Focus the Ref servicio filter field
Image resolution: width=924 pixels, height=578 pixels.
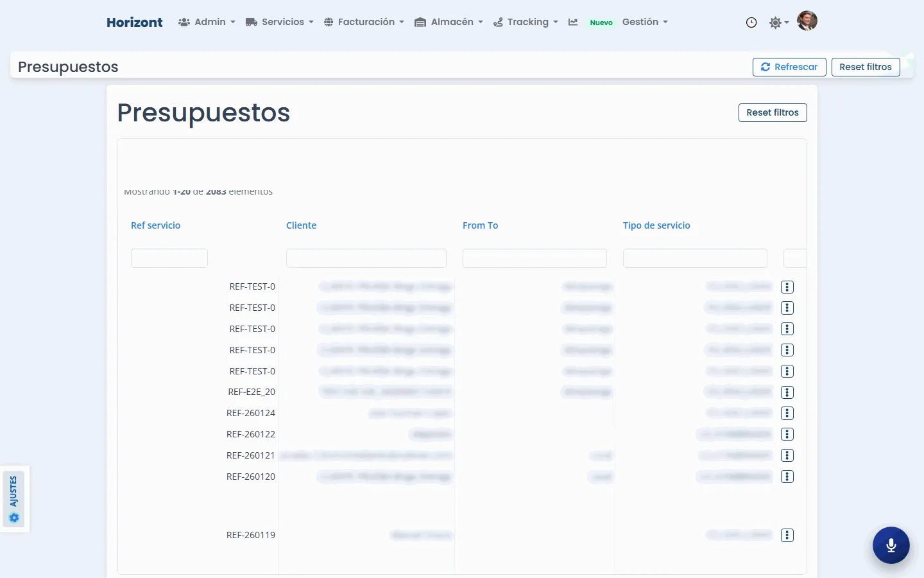[169, 258]
